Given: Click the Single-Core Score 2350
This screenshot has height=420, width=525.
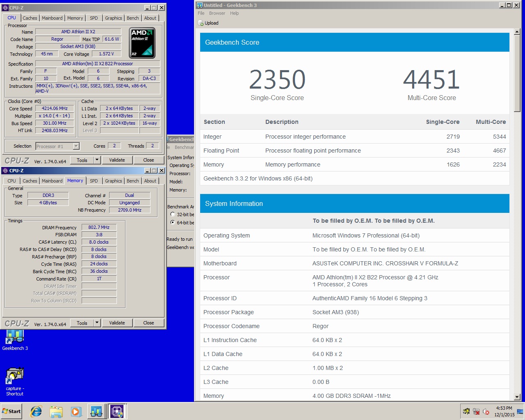Looking at the screenshot, I should pos(277,79).
